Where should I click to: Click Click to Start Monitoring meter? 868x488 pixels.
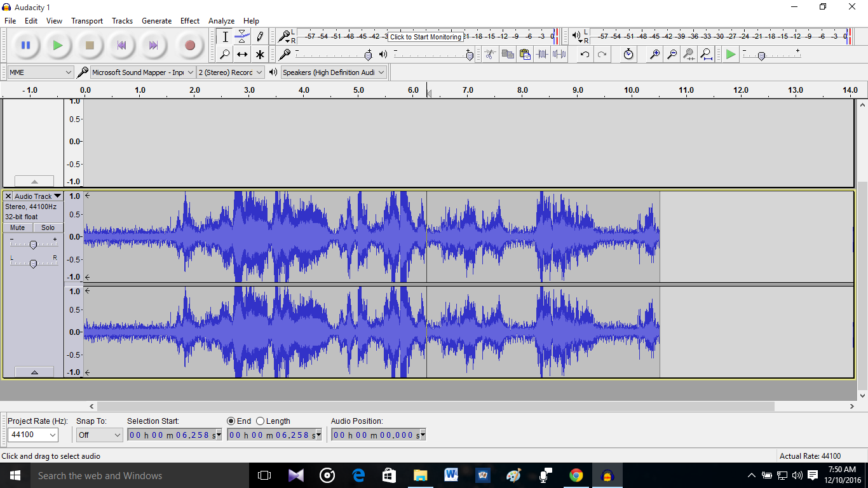click(x=425, y=37)
